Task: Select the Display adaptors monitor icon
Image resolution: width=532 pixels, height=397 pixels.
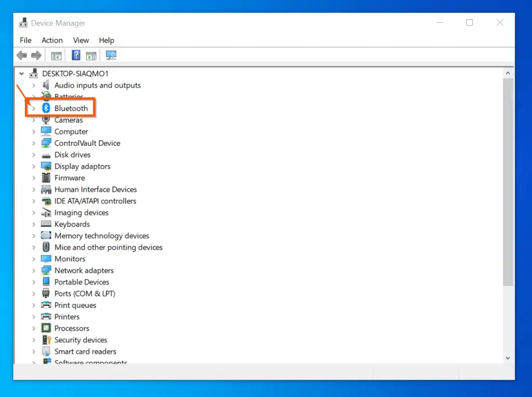Action: coord(46,166)
